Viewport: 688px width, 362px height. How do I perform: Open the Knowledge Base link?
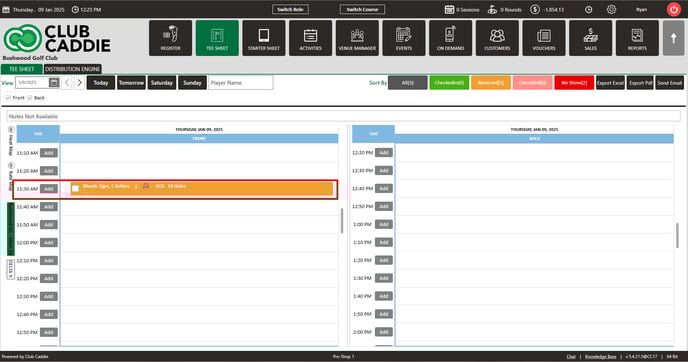tap(601, 357)
